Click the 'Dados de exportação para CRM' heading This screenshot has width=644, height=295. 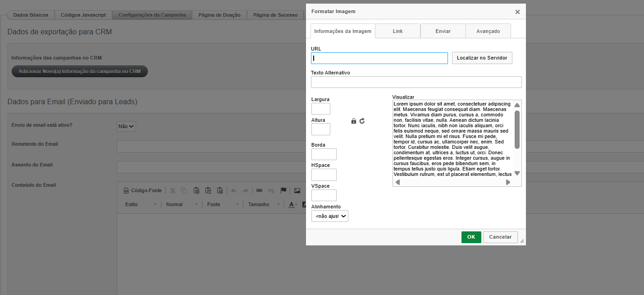[x=59, y=32]
